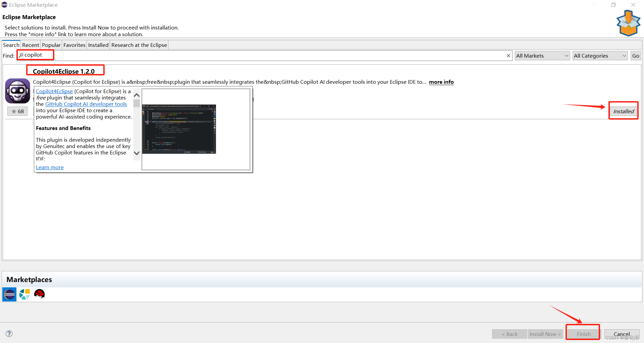Select the Red Hat marketplace icon

[x=40, y=294]
